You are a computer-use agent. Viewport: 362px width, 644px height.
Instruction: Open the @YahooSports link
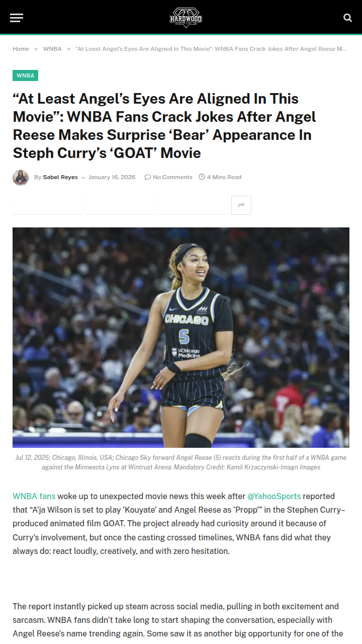click(274, 496)
